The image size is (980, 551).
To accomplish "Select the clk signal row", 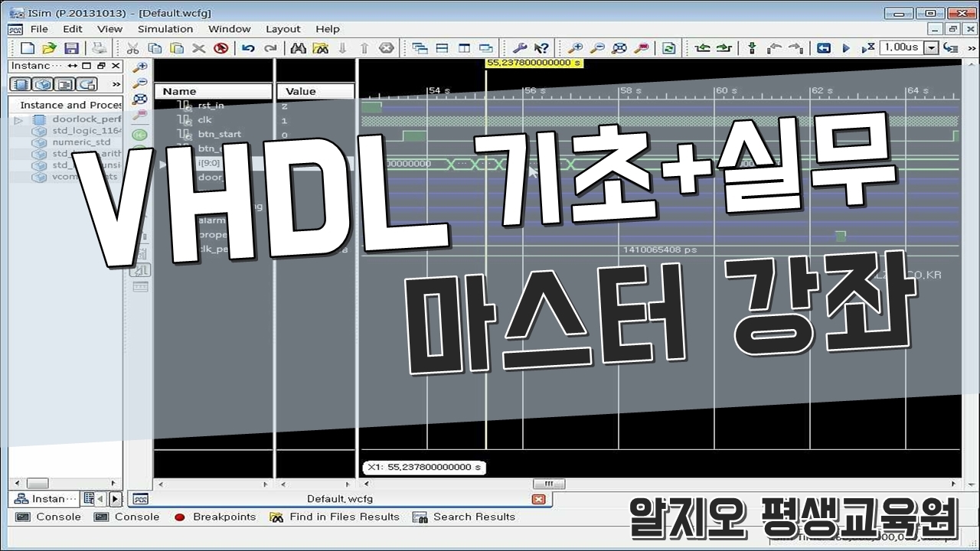I will (204, 120).
